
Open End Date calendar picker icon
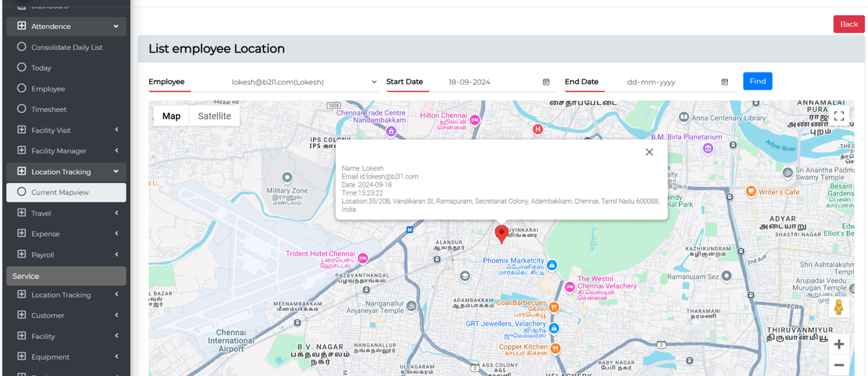(x=724, y=82)
